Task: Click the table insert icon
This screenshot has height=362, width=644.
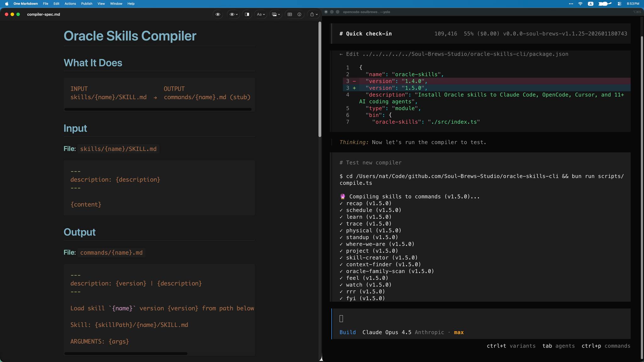Action: pyautogui.click(x=290, y=14)
